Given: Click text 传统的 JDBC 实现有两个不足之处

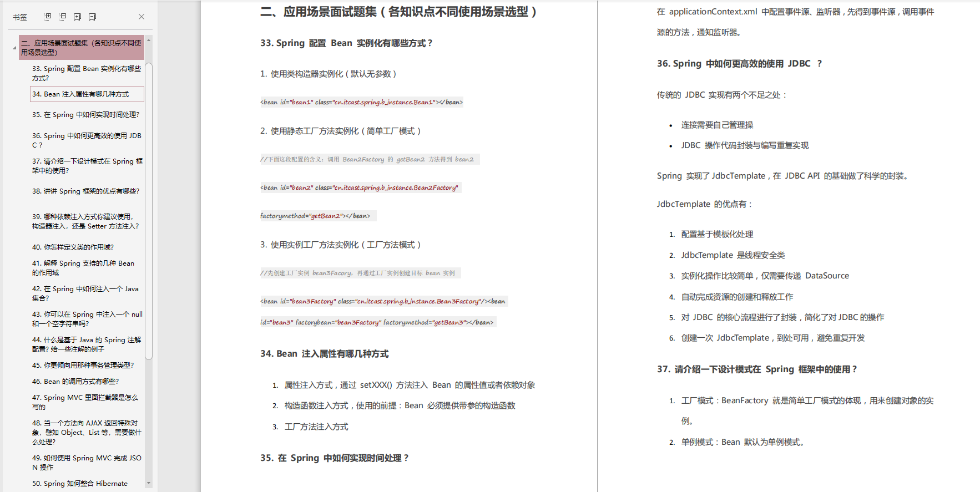Looking at the screenshot, I should [721, 95].
